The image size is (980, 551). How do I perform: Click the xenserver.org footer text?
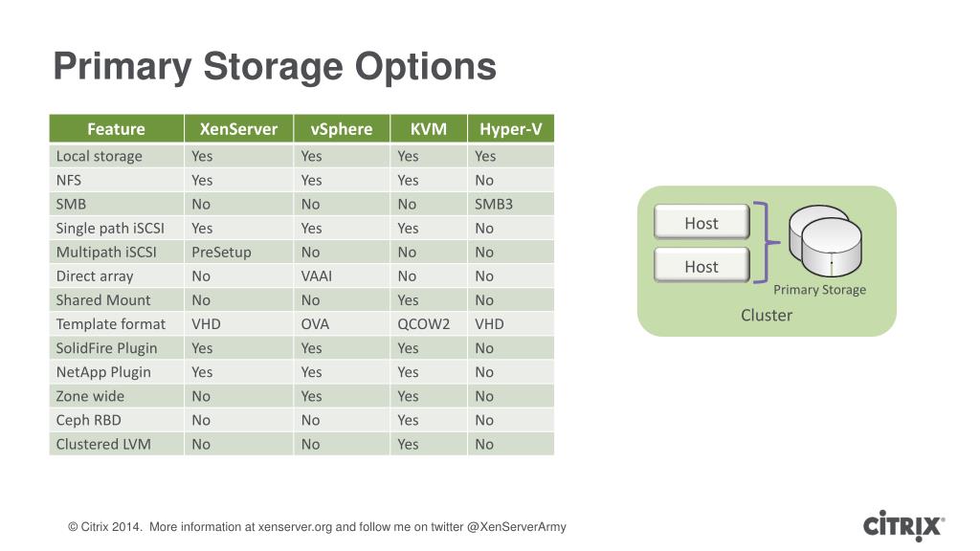coord(295,527)
